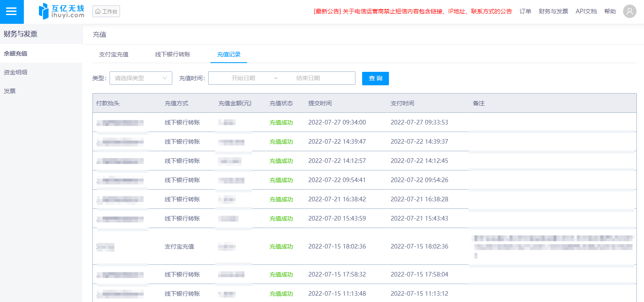Click the 工作台 home button
644x302 pixels.
click(x=106, y=11)
